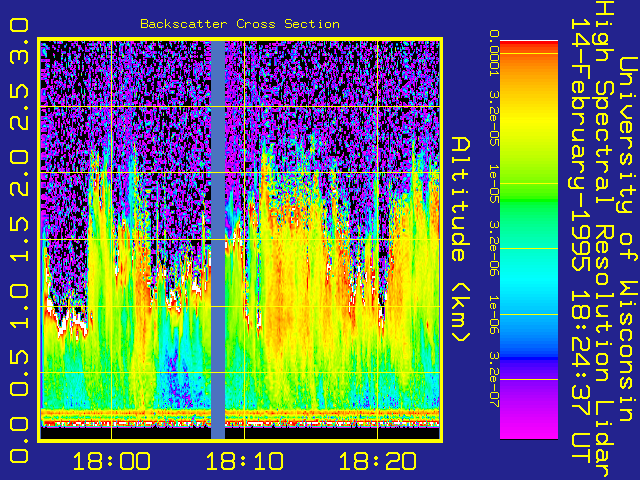Click the 3.2e-07 colorbar scale label
The height and width of the screenshot is (480, 640).
[x=494, y=380]
